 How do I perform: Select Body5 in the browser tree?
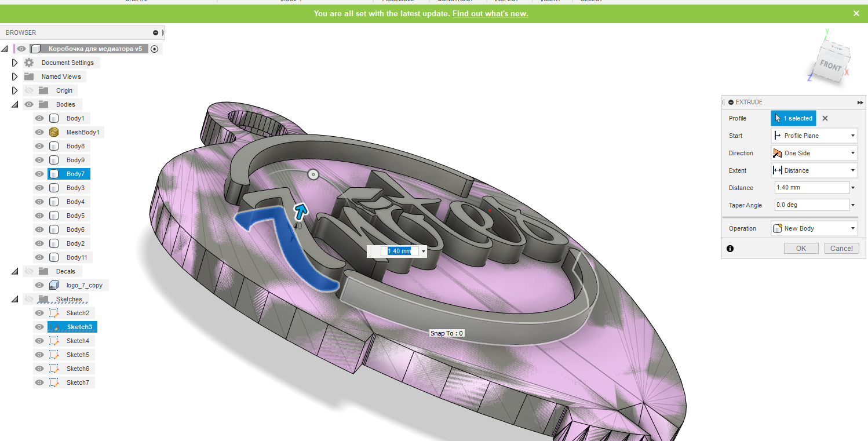click(x=75, y=216)
